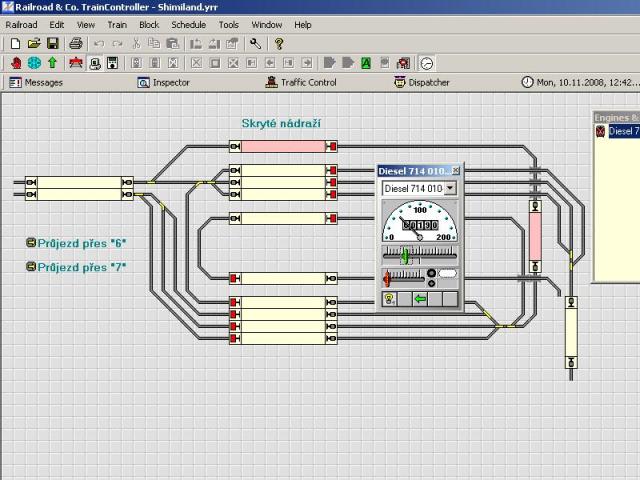Image resolution: width=640 pixels, height=480 pixels.
Task: Click the icon beside Průjezd přes "6"
Action: click(x=31, y=243)
